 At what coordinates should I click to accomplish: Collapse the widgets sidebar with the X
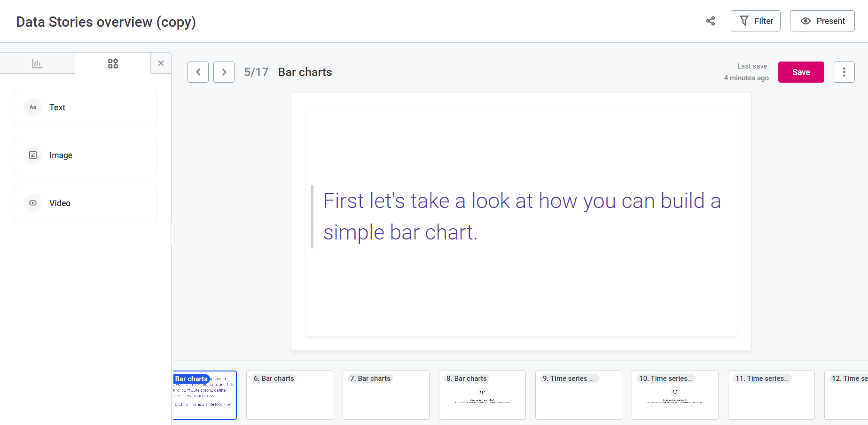coord(161,62)
